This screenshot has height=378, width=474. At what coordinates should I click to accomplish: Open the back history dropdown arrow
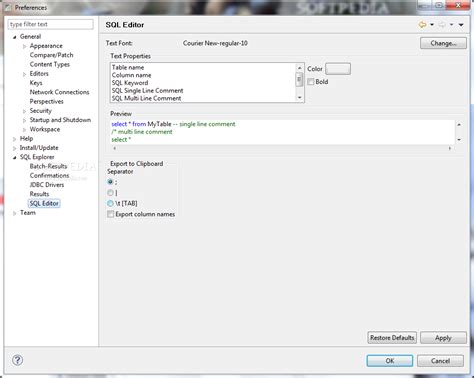coord(432,25)
